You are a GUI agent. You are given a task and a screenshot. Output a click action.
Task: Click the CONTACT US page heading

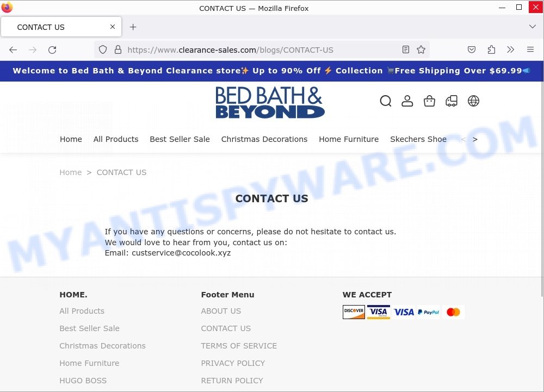[271, 198]
